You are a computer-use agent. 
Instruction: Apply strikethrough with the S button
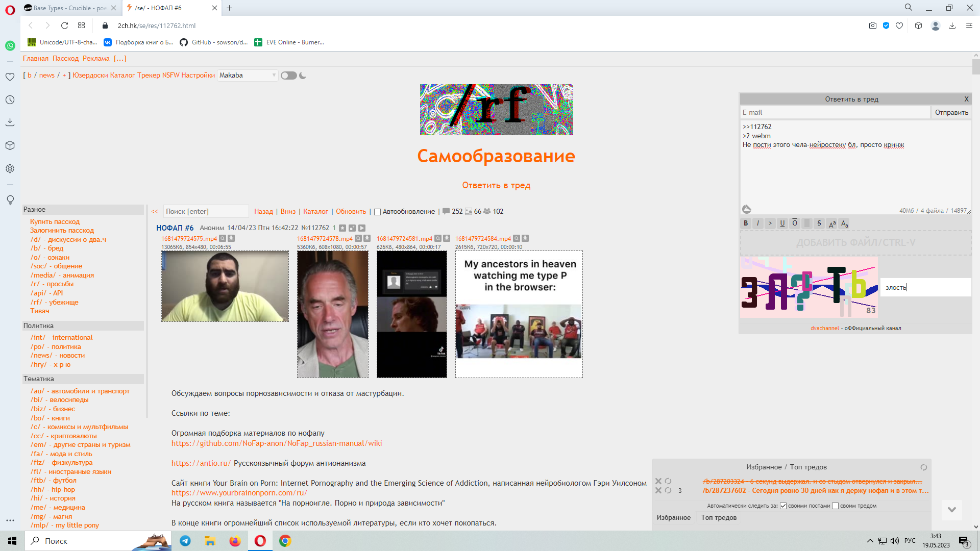pos(819,223)
